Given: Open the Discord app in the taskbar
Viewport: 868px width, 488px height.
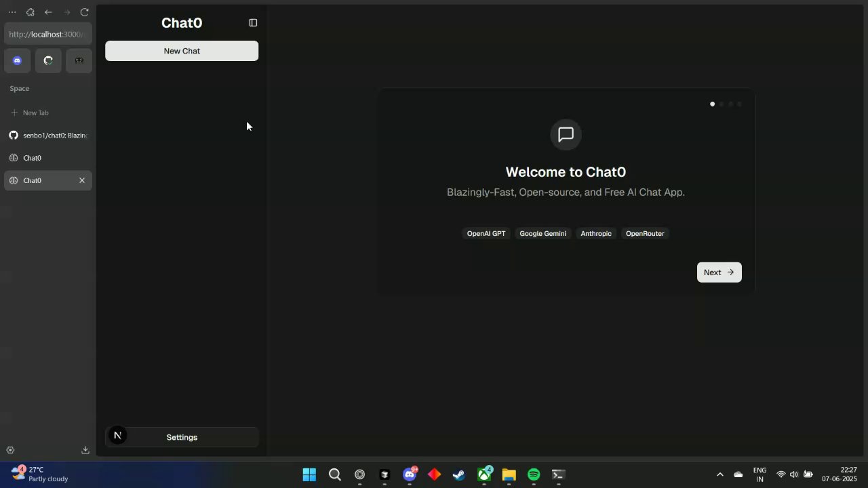Looking at the screenshot, I should pyautogui.click(x=410, y=474).
